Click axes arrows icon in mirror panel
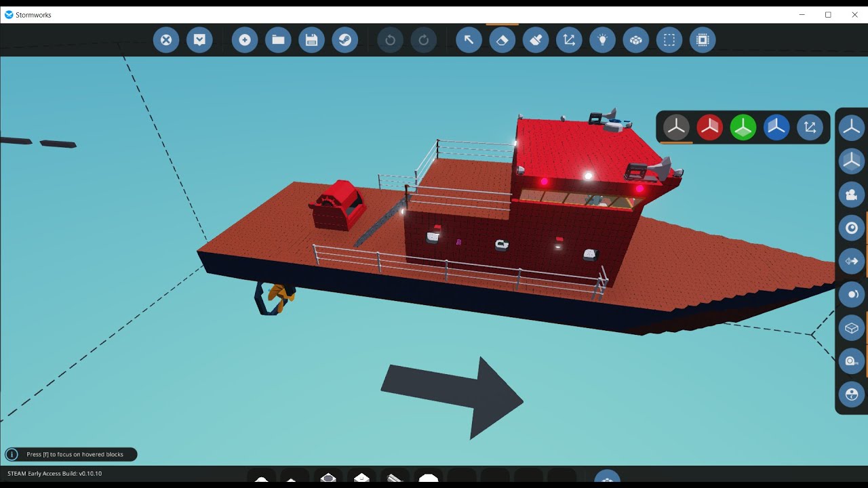 tap(810, 127)
